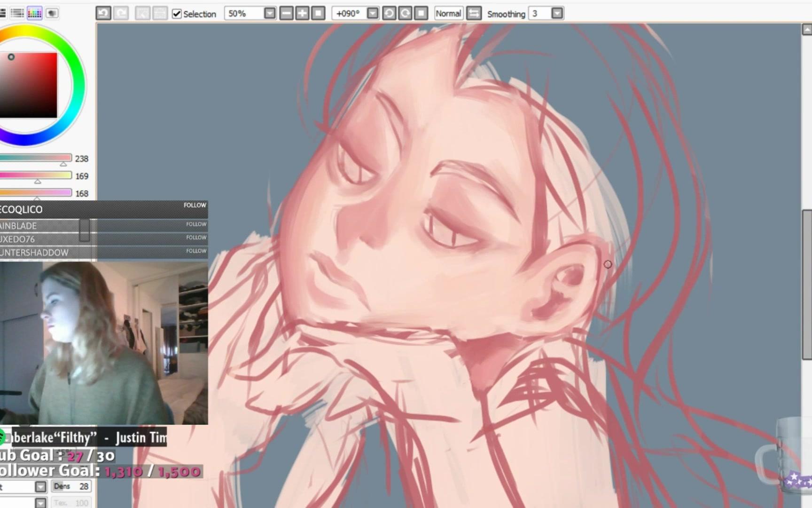The image size is (812, 508).
Task: Follow AINBLADE in the follower list
Action: 196,224
